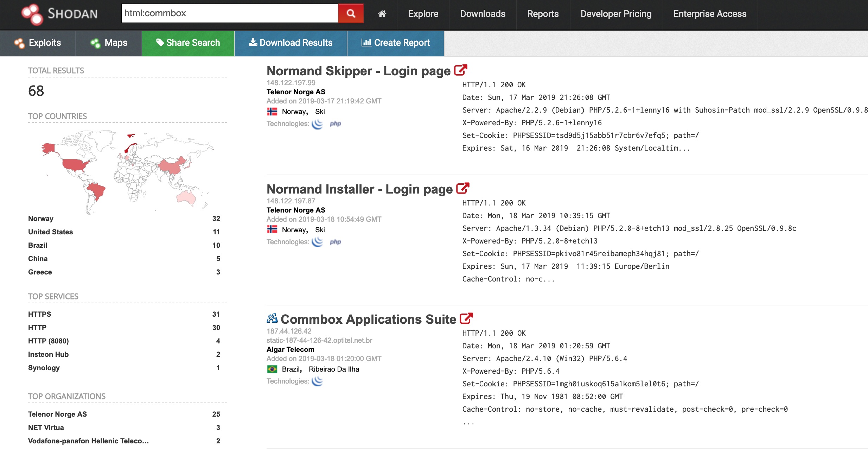
Task: Open external link for Normand Skipper
Action: coord(460,70)
